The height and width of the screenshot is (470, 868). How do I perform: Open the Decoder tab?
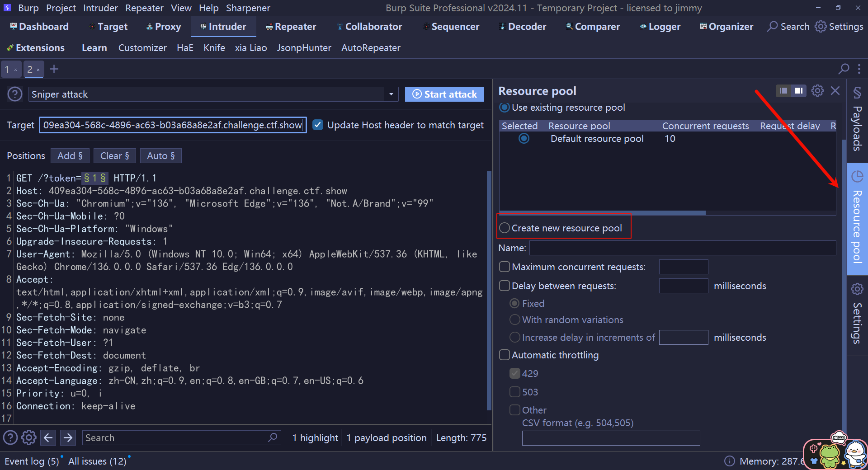point(523,27)
